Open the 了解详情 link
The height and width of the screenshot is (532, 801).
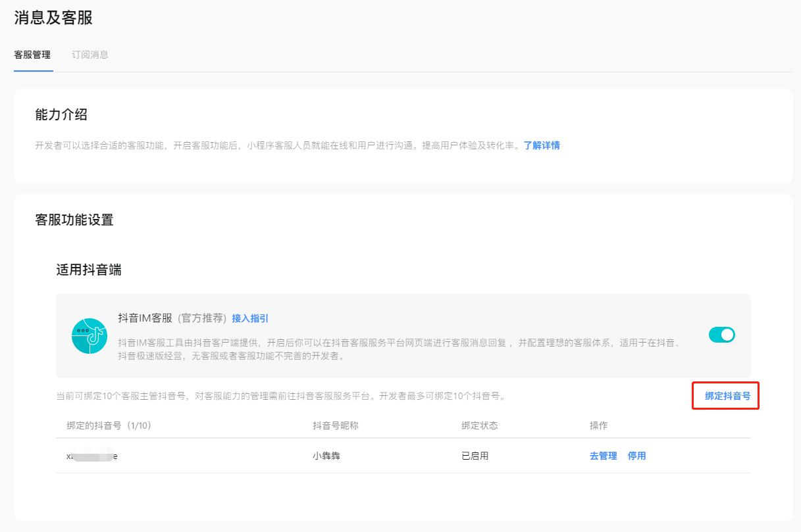(x=542, y=145)
